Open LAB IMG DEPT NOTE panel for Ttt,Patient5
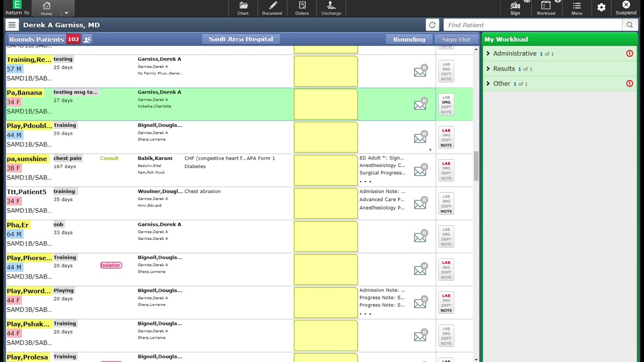The image size is (644, 362). click(446, 204)
